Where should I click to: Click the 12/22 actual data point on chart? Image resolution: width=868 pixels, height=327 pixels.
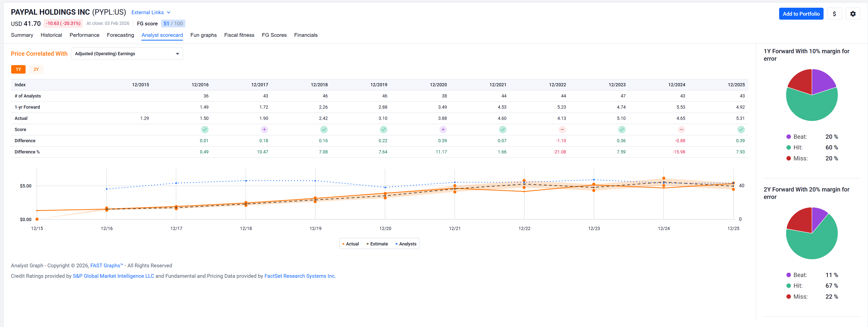coord(524,192)
